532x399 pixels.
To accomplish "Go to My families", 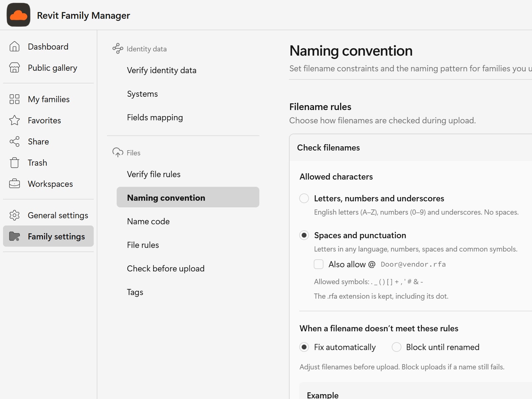I will pos(48,99).
